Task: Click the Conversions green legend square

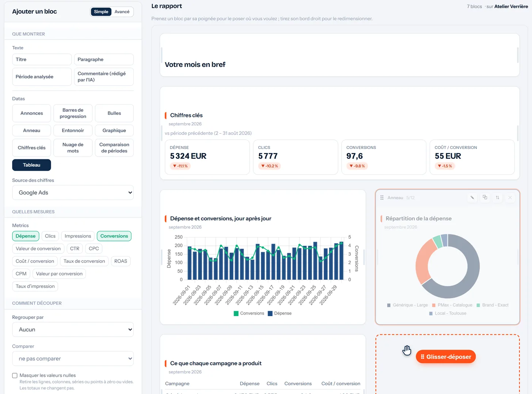Action: [x=236, y=313]
